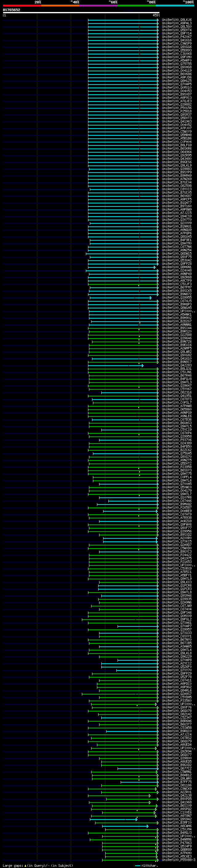Open hit UniRef100_P42067

pyautogui.click(x=177, y=37)
